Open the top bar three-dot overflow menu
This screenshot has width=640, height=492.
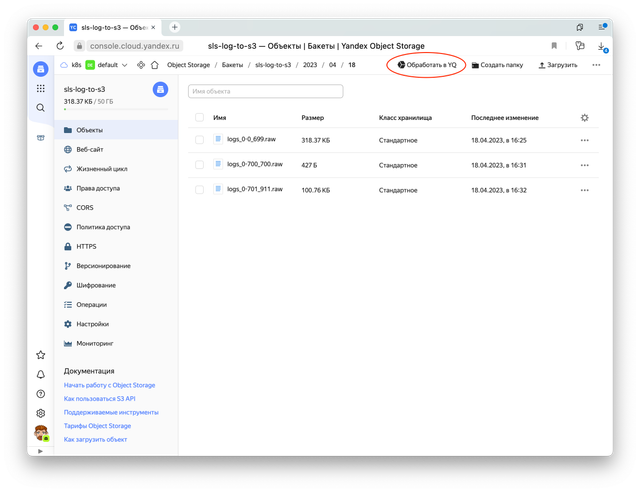point(596,65)
